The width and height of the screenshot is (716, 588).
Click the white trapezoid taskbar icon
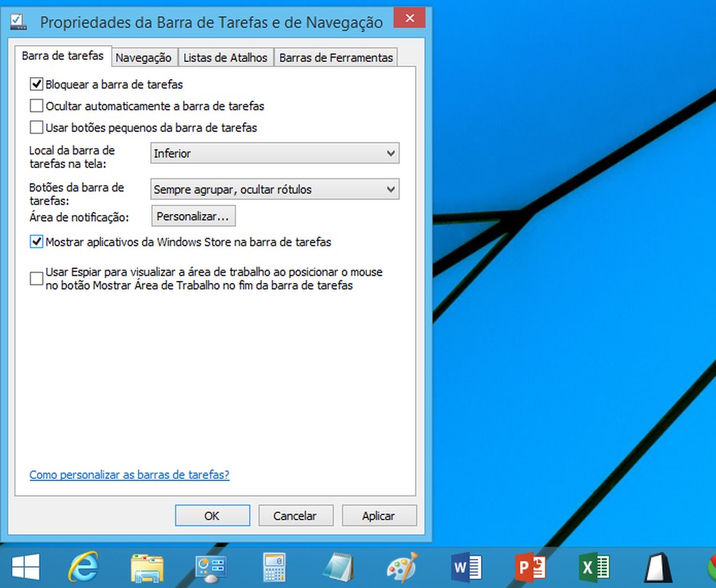pos(658,568)
